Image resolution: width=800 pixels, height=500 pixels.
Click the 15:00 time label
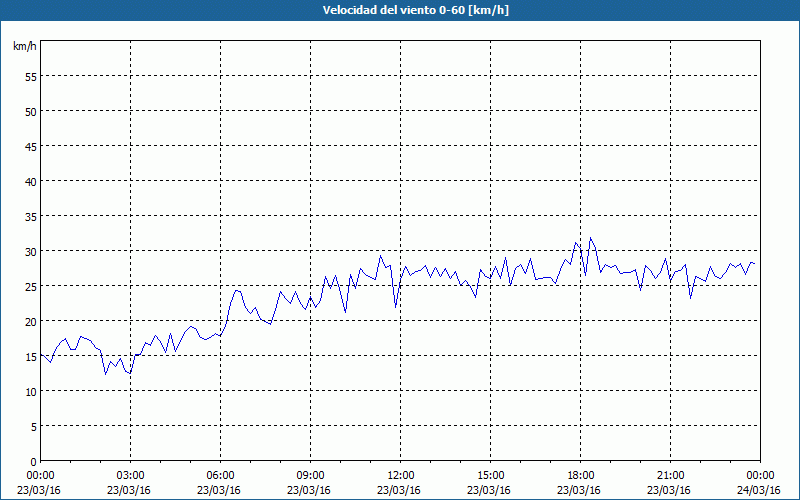point(490,475)
